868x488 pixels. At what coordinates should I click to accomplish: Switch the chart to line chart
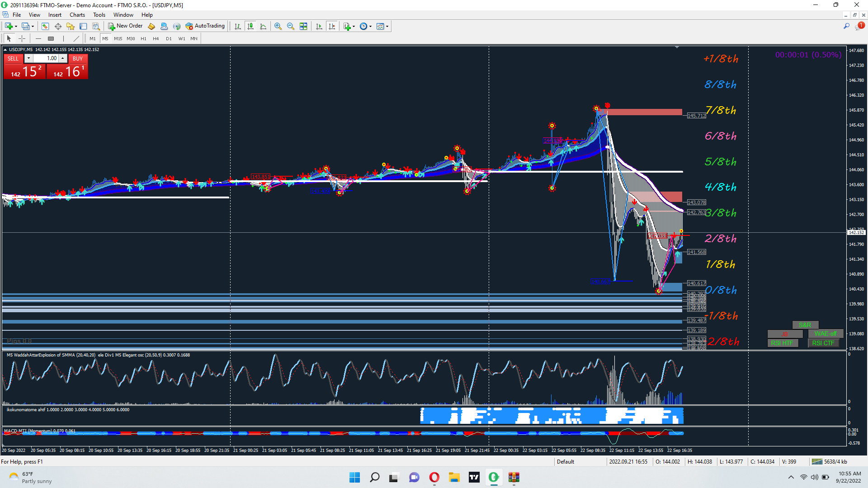pyautogui.click(x=263, y=26)
